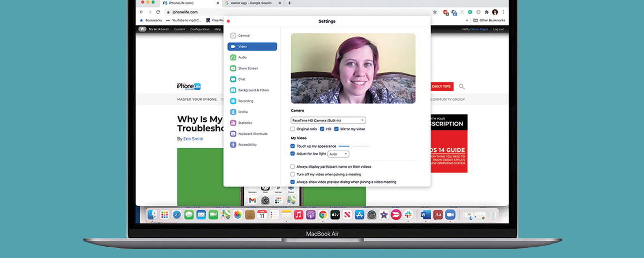The height and width of the screenshot is (258, 644).
Task: Uncheck the HD video checkbox
Action: (x=322, y=129)
